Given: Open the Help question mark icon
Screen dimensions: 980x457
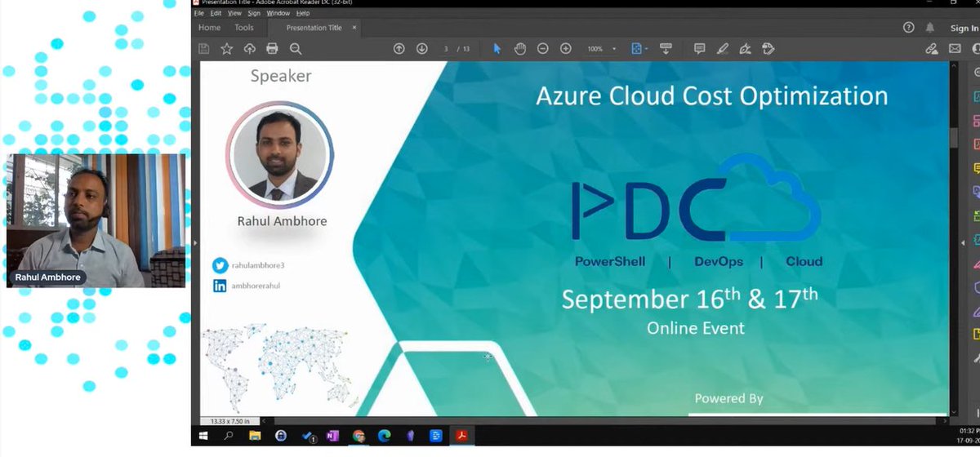Looking at the screenshot, I should click(x=908, y=28).
